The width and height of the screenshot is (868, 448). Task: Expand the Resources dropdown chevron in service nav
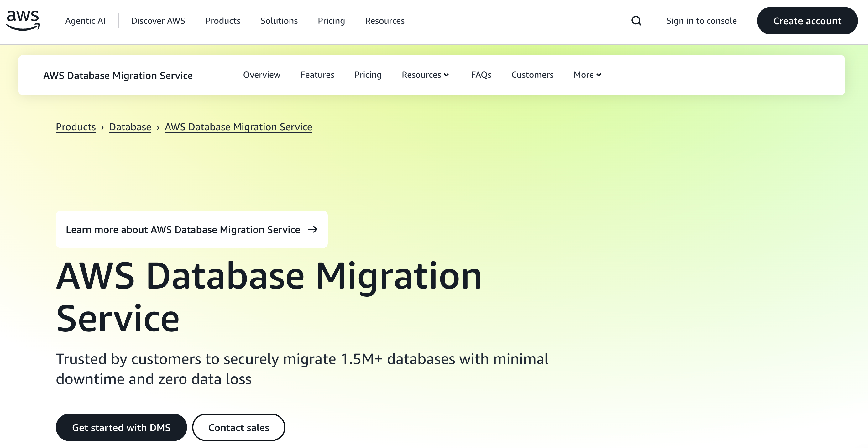[x=446, y=75]
